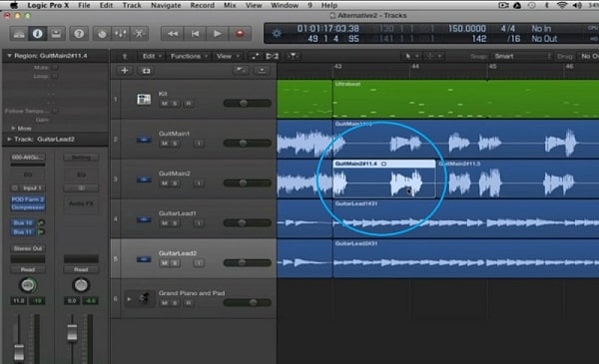Mute the GuitarLead2 track
Viewport: 599px width, 364px height.
pyautogui.click(x=165, y=263)
